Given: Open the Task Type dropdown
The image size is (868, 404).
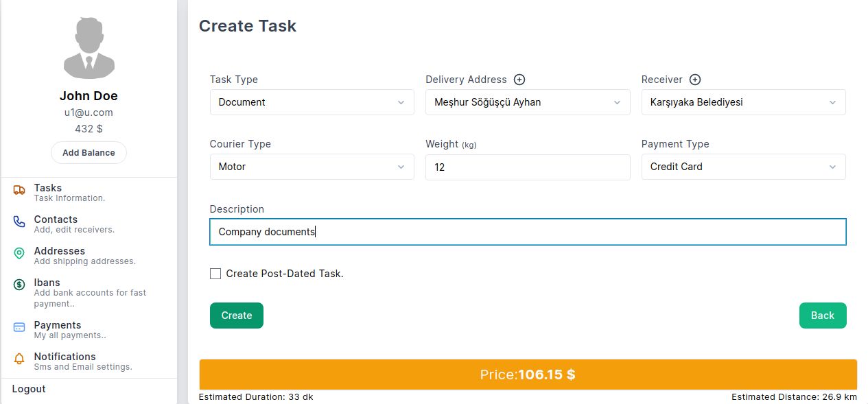Looking at the screenshot, I should tap(312, 102).
